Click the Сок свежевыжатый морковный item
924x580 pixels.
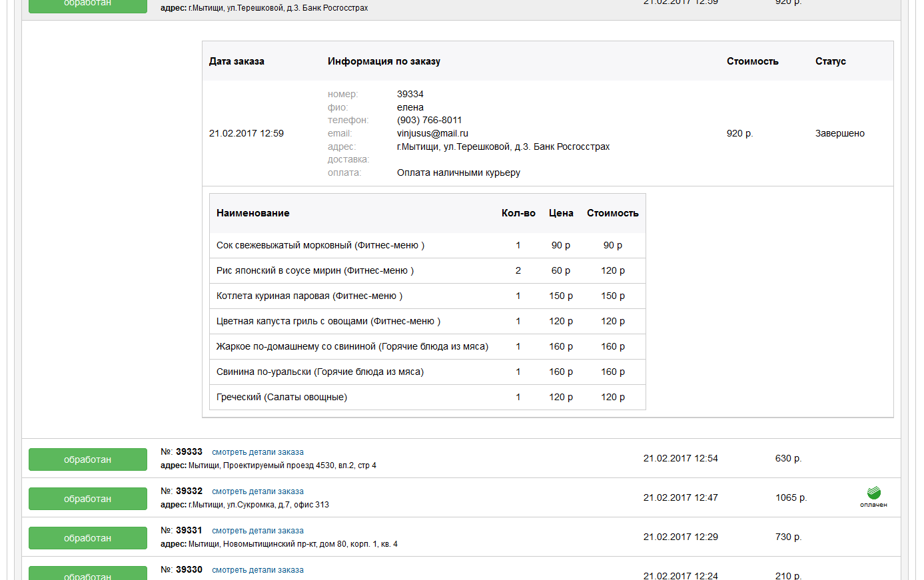pos(320,245)
